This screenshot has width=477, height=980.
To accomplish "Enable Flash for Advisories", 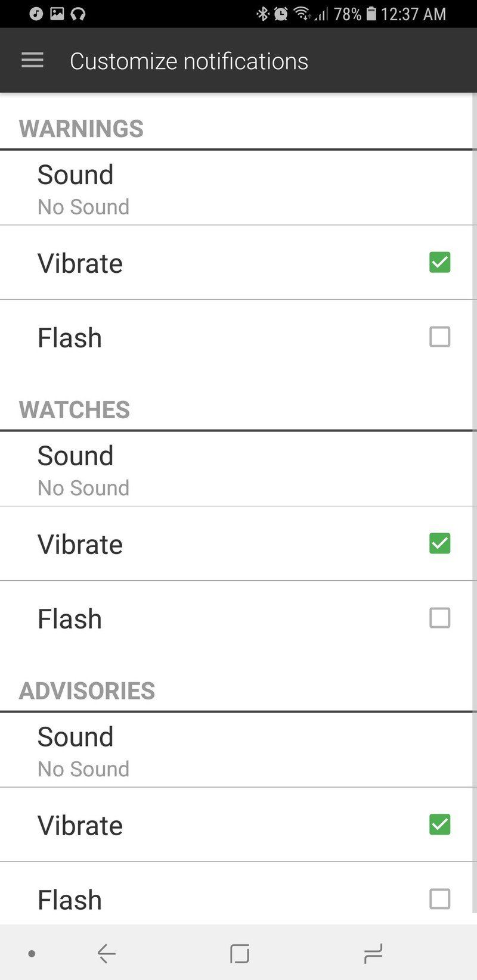I will 439,899.
